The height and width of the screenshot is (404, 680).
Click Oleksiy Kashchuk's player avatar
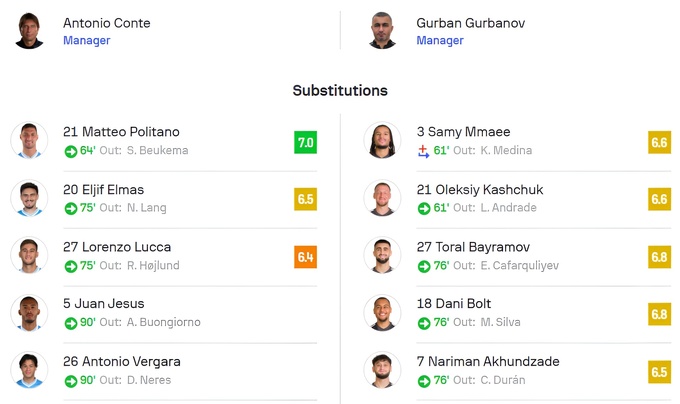pos(384,198)
